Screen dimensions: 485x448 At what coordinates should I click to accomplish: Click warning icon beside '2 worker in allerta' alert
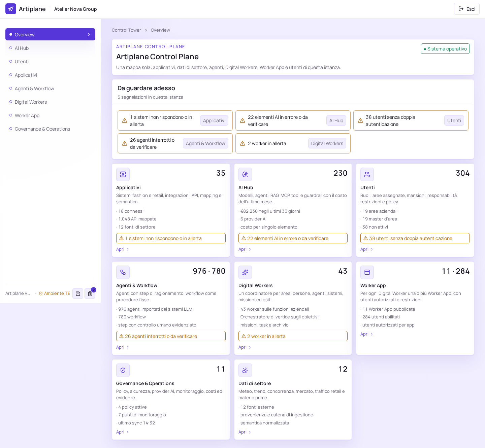point(243,143)
